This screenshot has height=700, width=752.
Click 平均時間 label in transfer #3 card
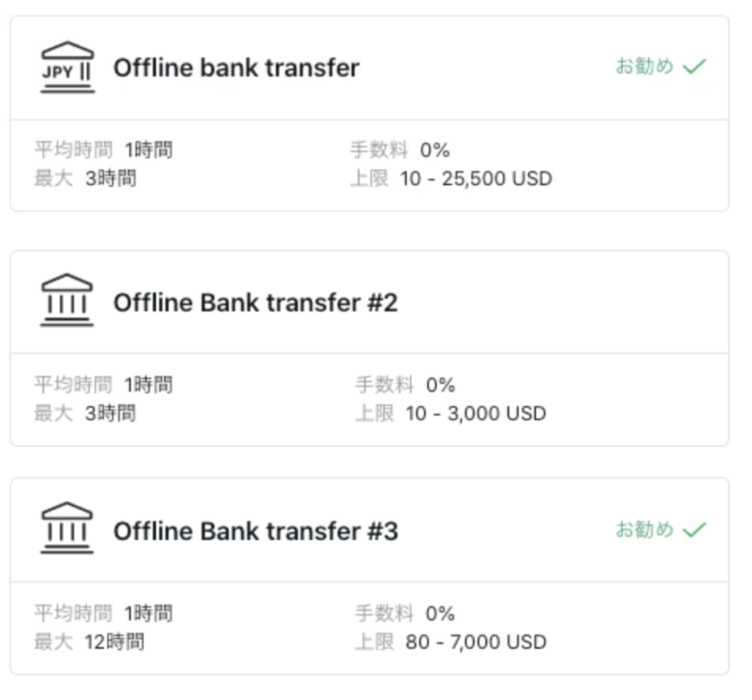73,613
